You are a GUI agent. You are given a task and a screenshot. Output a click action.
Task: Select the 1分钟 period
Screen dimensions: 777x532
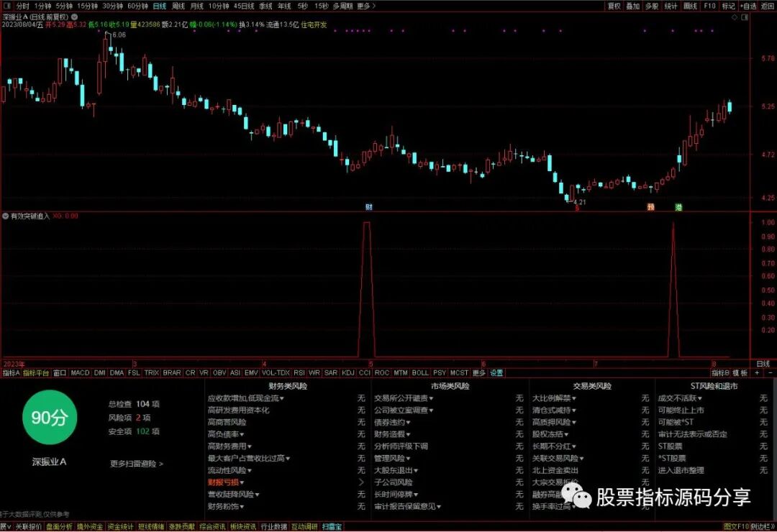[x=42, y=6]
